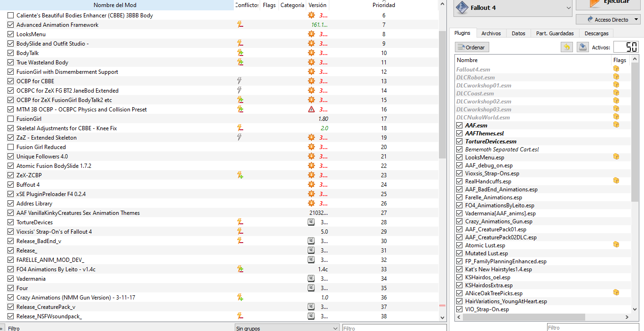The width and height of the screenshot is (644, 331).
Task: Enable the FusionGirl mod checkbox
Action: coord(11,119)
